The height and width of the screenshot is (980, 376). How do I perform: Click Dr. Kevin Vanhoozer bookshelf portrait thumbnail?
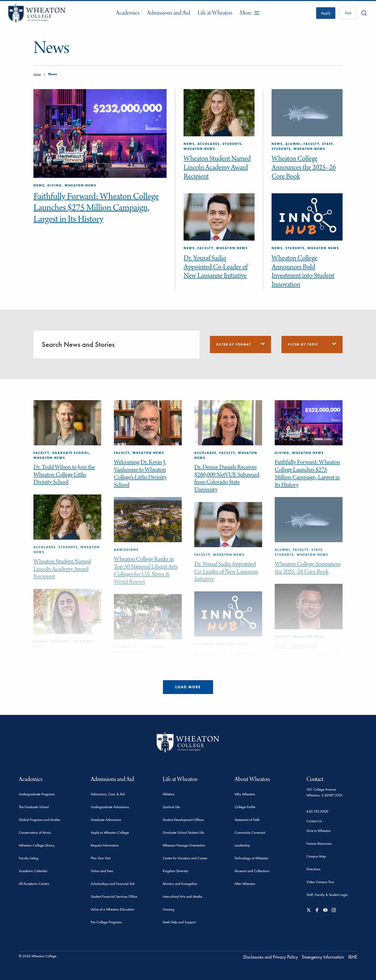(x=148, y=423)
